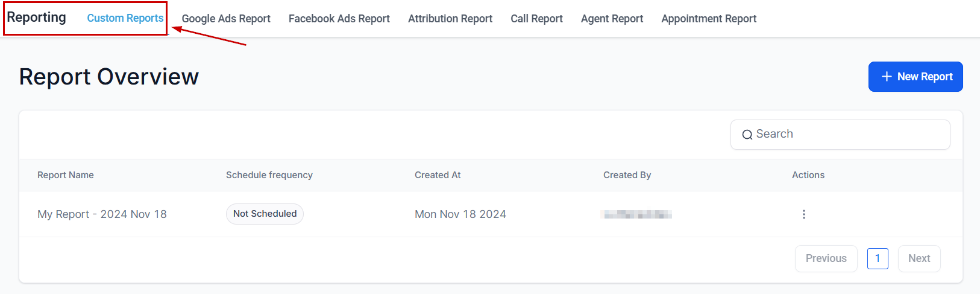Click the Report Name column header
Viewport: 980px width, 294px height.
66,175
